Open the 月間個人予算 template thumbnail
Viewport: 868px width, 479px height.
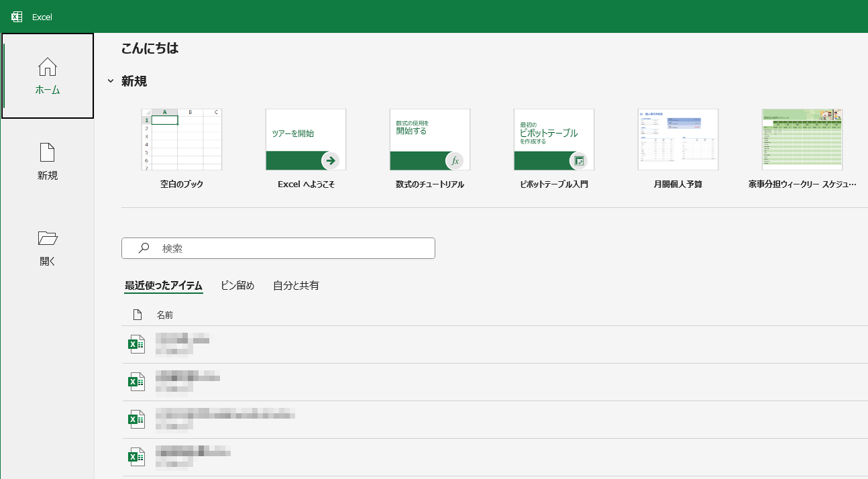[677, 139]
